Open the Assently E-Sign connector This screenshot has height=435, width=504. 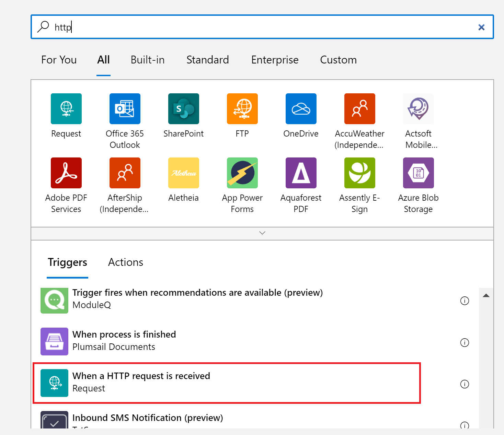[x=359, y=173]
